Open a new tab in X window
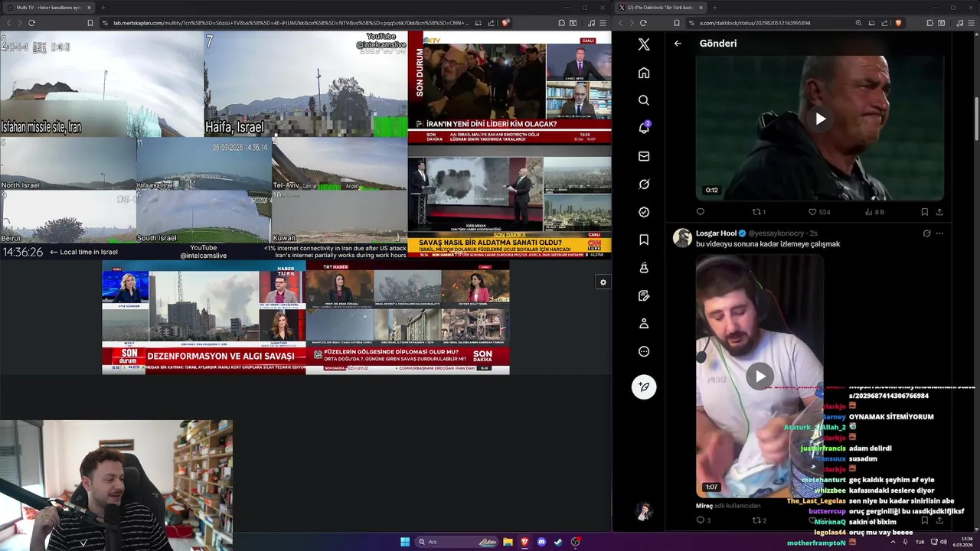The height and width of the screenshot is (551, 980). pos(714,8)
